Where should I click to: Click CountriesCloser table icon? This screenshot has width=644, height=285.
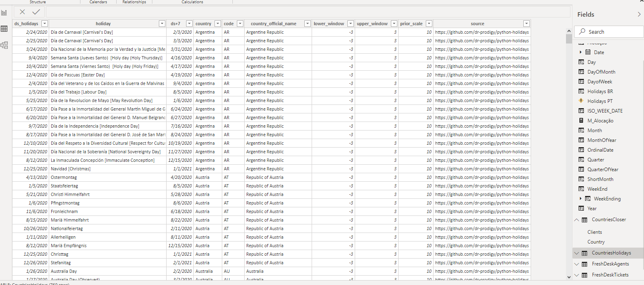585,220
